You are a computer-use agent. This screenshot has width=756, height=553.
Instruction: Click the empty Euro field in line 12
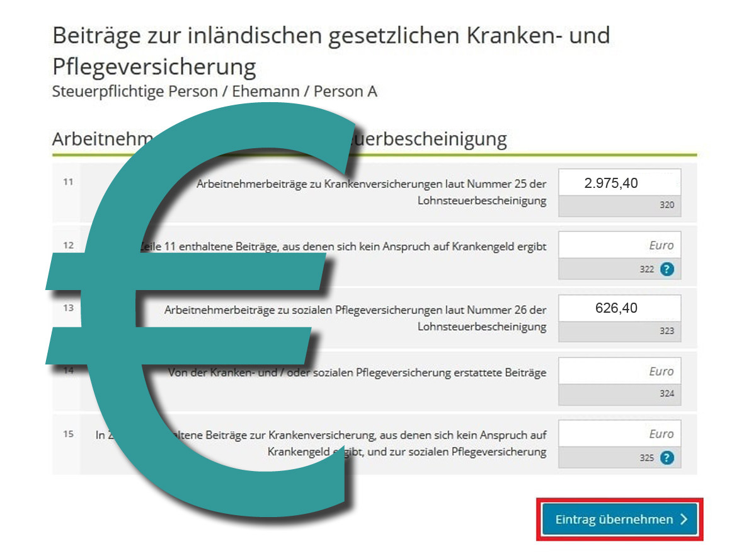[x=619, y=245]
